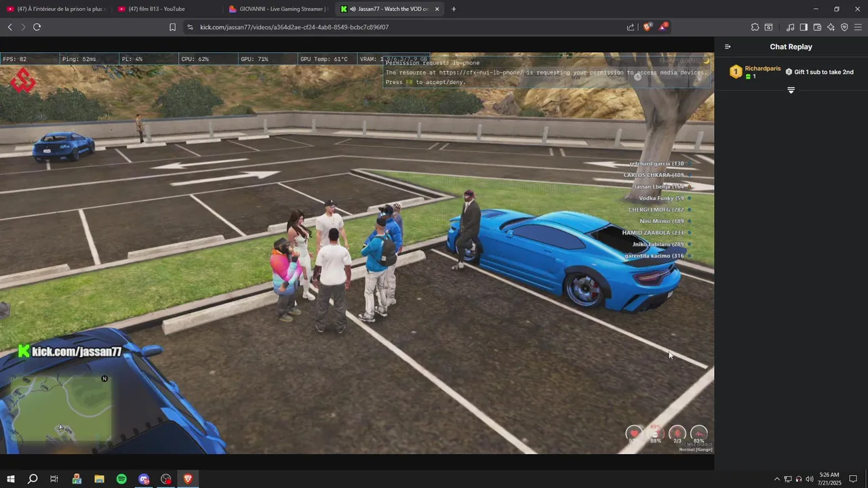Open Discord from the taskbar
Viewport: 868px width, 488px height.
click(x=144, y=479)
